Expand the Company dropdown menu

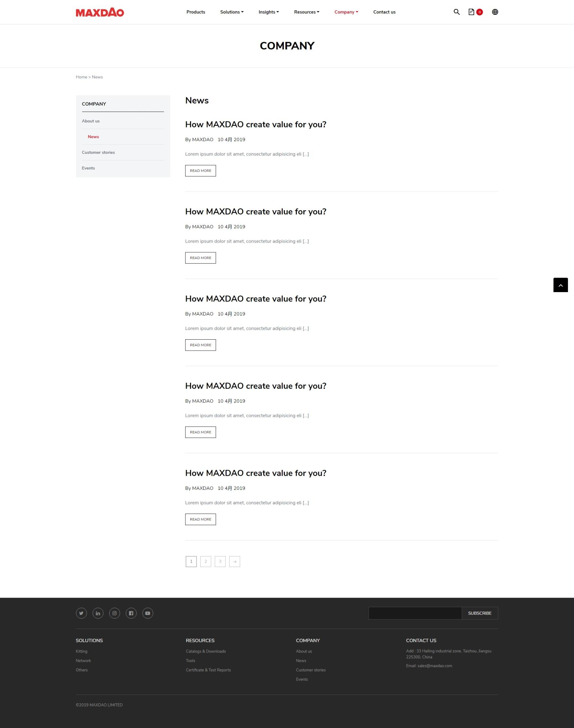click(x=346, y=12)
